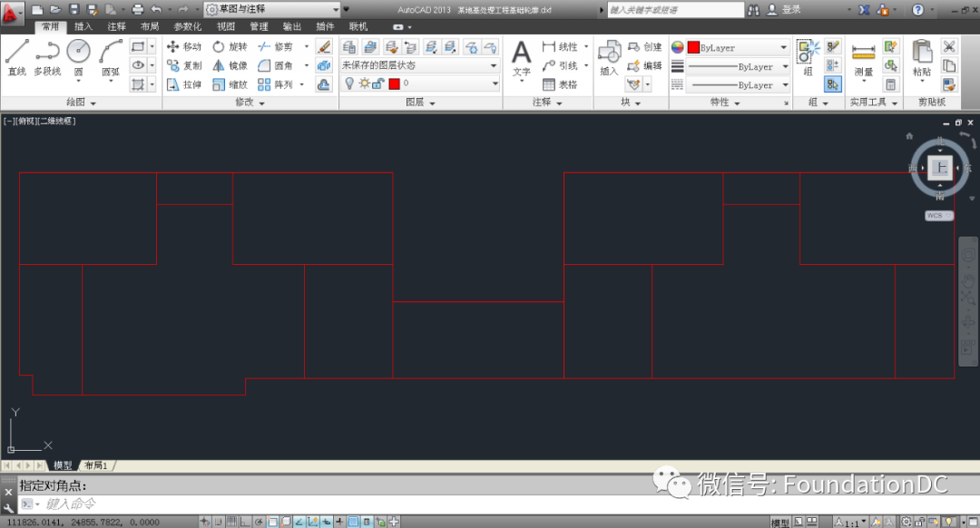This screenshot has width=980, height=528.
Task: Toggle polar tracking in status bar
Action: pos(259,522)
